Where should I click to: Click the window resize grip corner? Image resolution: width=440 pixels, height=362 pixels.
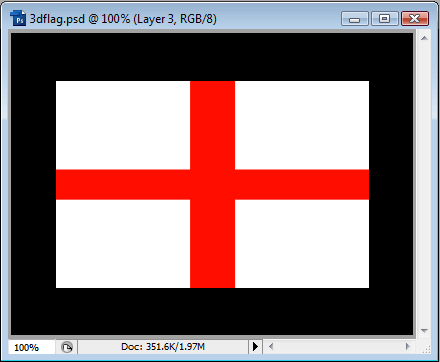[426, 349]
